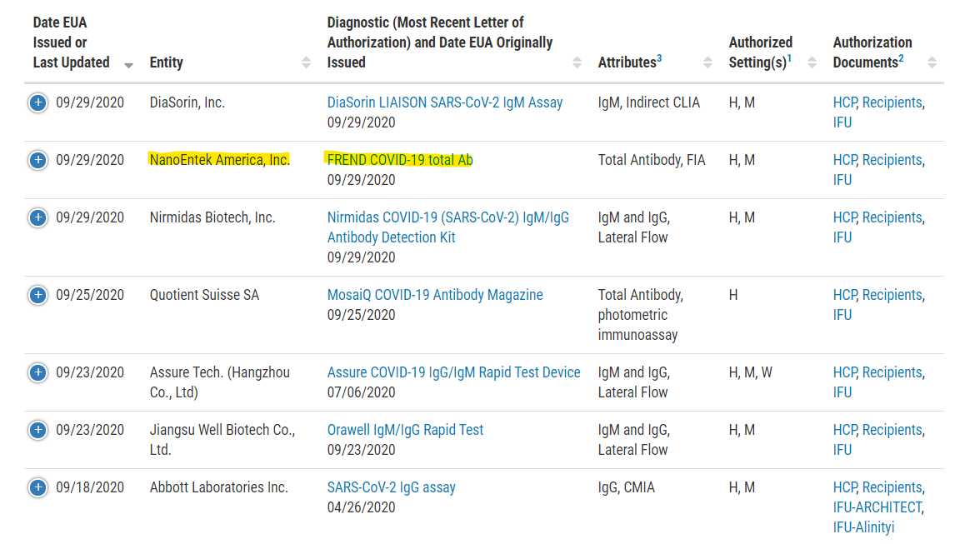Select the 'IgG, CMIA' attribute cell

click(x=627, y=487)
